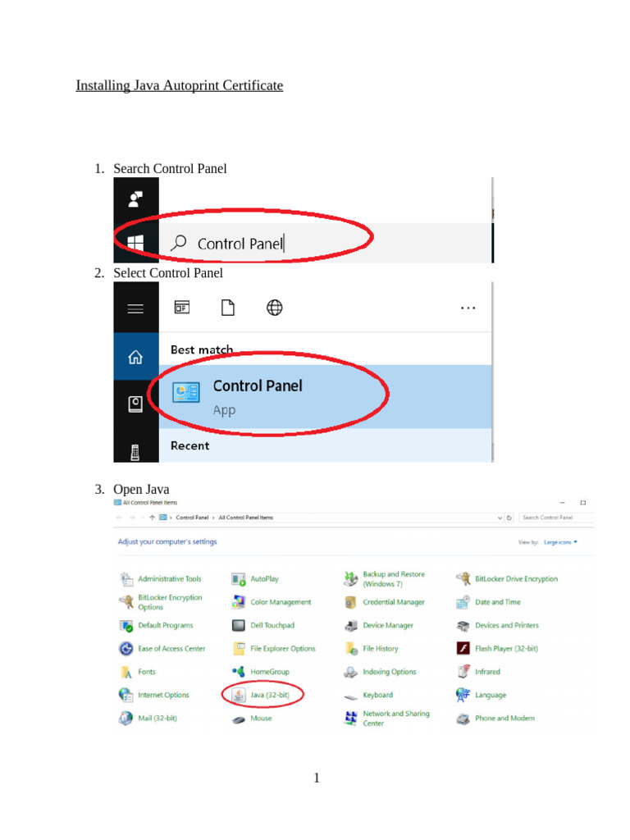
Task: Click the Flash Player (32-bit) icon
Action: point(463,648)
